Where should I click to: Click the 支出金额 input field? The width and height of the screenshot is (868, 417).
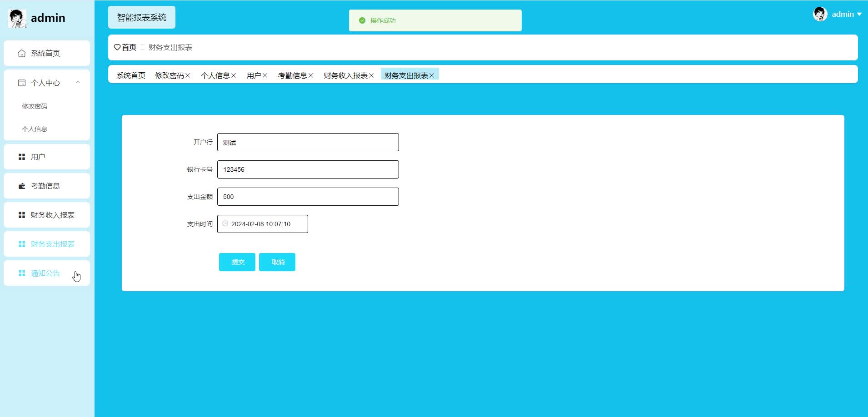point(308,197)
